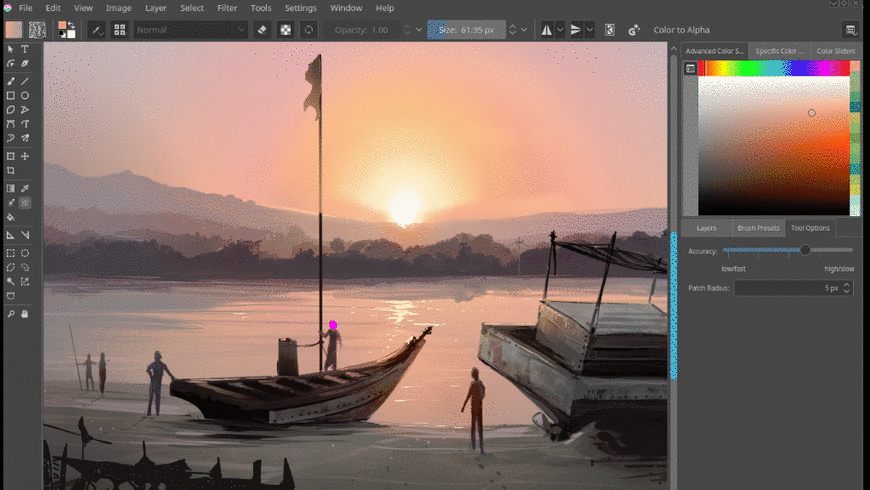
Task: Open the Normal blending mode dropdown
Action: click(191, 30)
